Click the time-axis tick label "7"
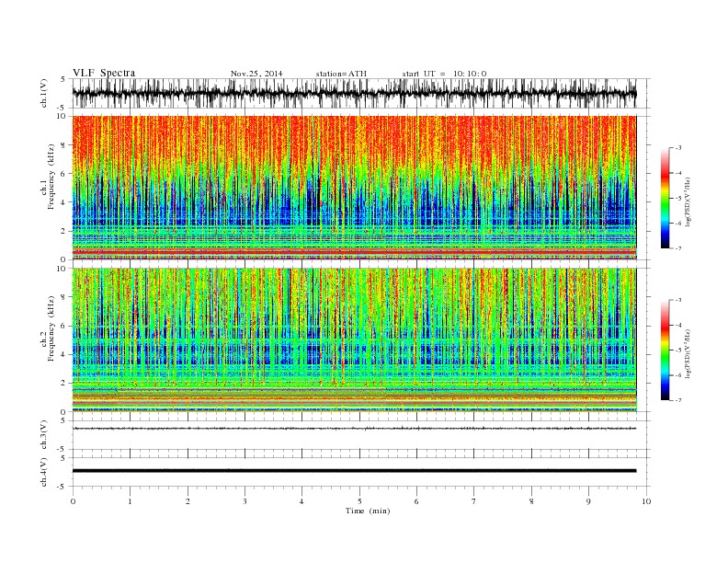Viewport: 728px width, 563px height. [x=474, y=501]
